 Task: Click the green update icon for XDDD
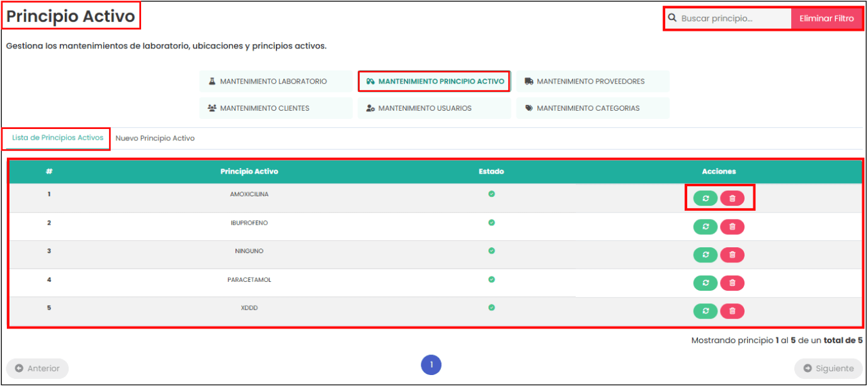705,311
